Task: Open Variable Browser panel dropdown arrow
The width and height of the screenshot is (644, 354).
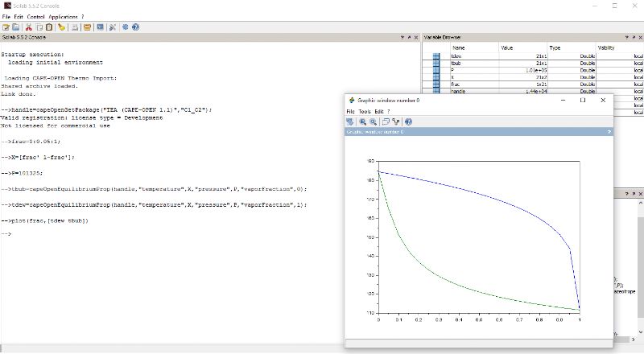Action: coord(626,37)
